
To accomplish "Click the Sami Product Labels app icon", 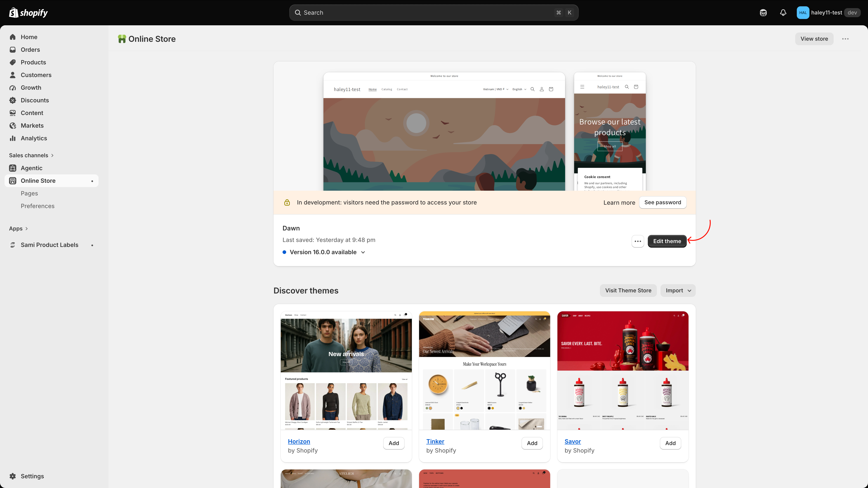I will pyautogui.click(x=13, y=245).
